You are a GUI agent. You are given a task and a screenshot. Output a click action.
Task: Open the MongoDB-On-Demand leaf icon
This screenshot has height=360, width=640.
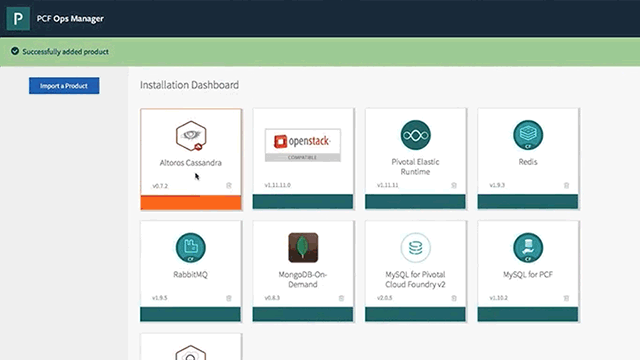pyautogui.click(x=303, y=248)
